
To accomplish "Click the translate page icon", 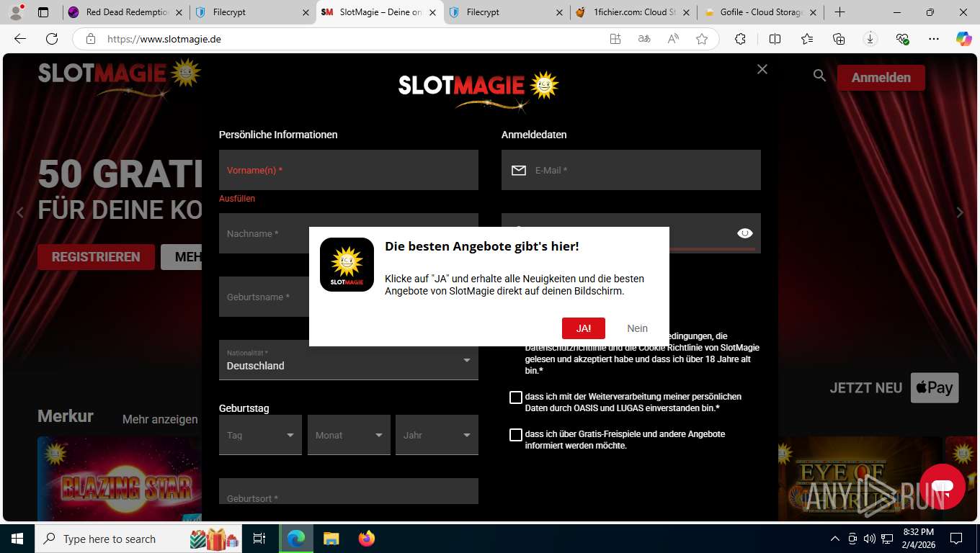I will point(644,39).
